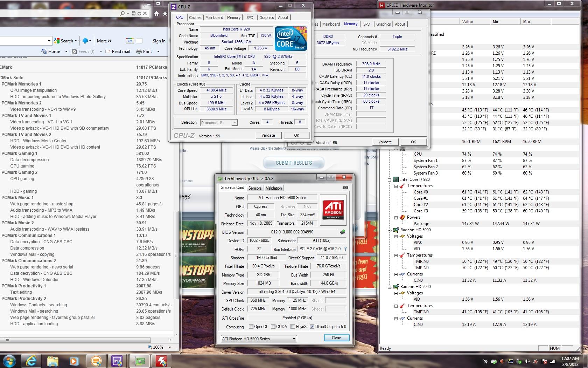Click the Intel Core i7 logo in CPU-Z
Viewport: 588px width, 368px height.
[x=291, y=38]
